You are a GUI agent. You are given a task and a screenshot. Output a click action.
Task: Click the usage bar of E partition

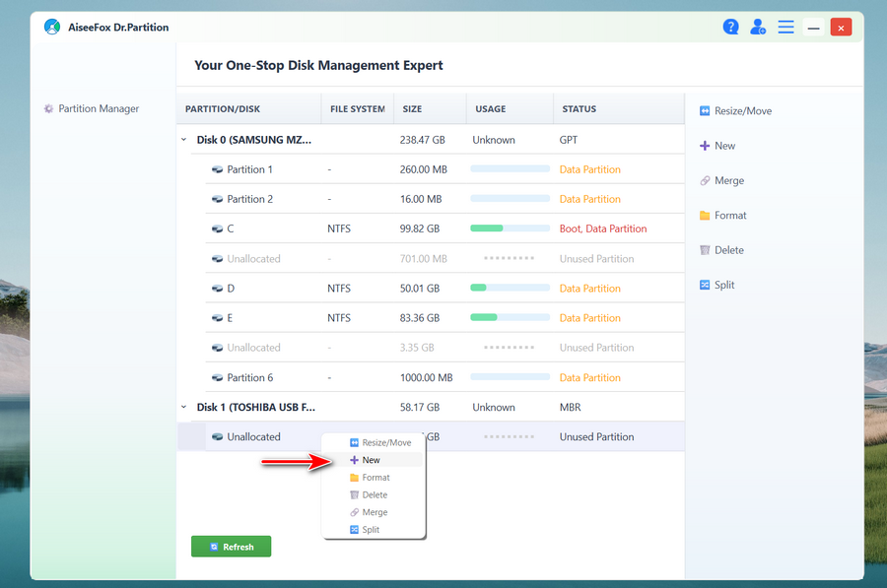click(510, 318)
